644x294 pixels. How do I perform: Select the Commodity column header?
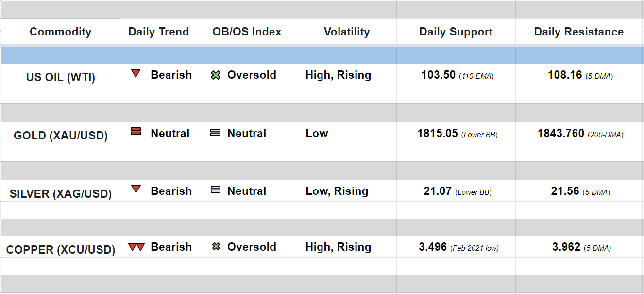click(60, 32)
